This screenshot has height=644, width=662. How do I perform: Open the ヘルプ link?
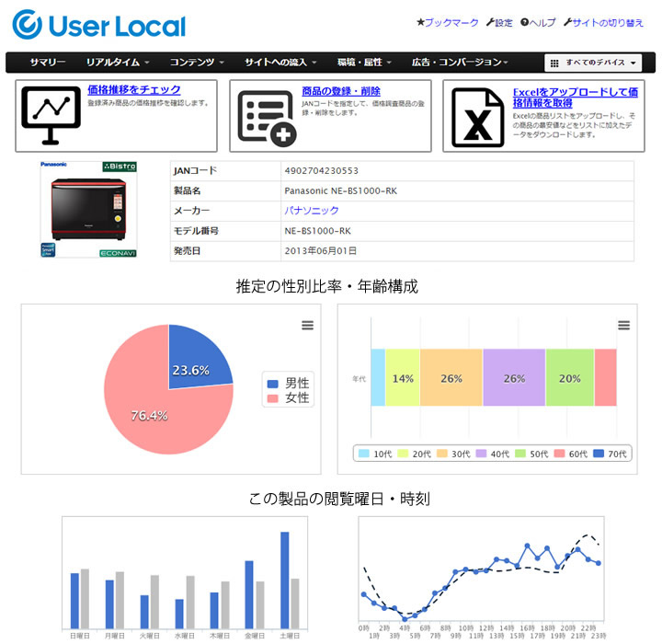coord(542,22)
